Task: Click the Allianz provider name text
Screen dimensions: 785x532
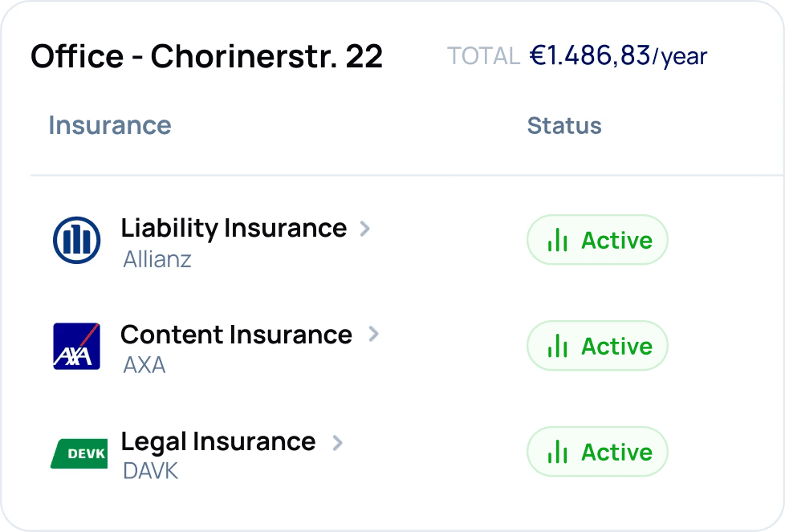Action: [157, 259]
